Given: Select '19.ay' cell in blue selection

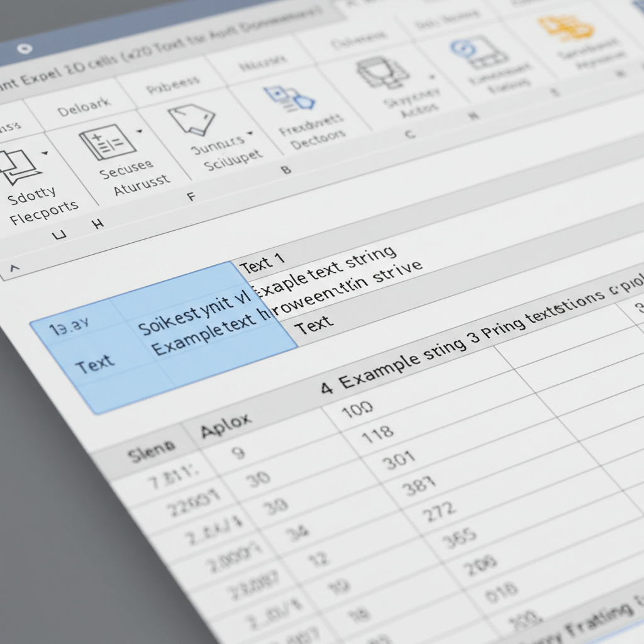Looking at the screenshot, I should tap(69, 326).
